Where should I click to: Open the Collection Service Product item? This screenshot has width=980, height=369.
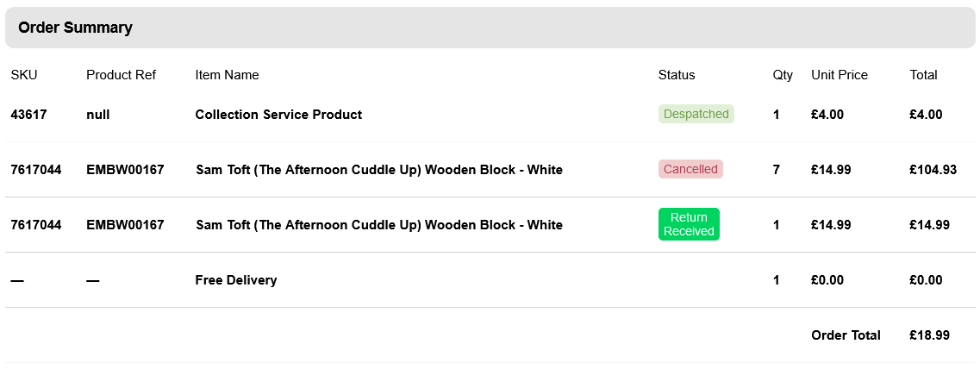[278, 115]
